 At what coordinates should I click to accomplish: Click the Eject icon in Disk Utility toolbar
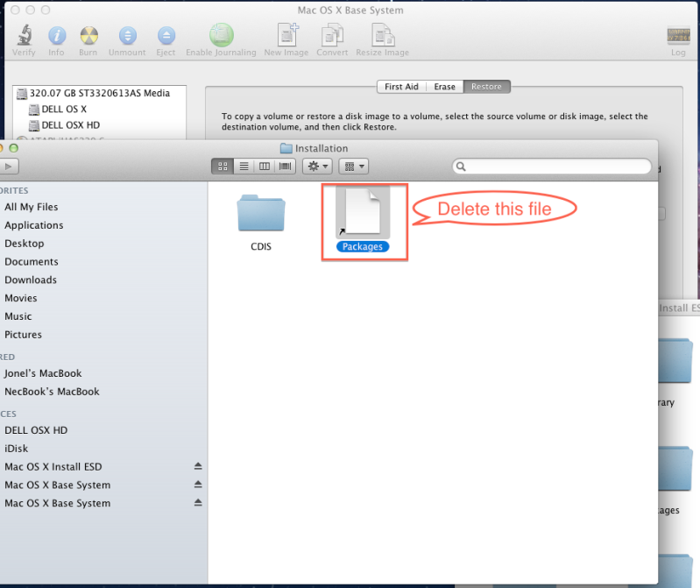(166, 36)
